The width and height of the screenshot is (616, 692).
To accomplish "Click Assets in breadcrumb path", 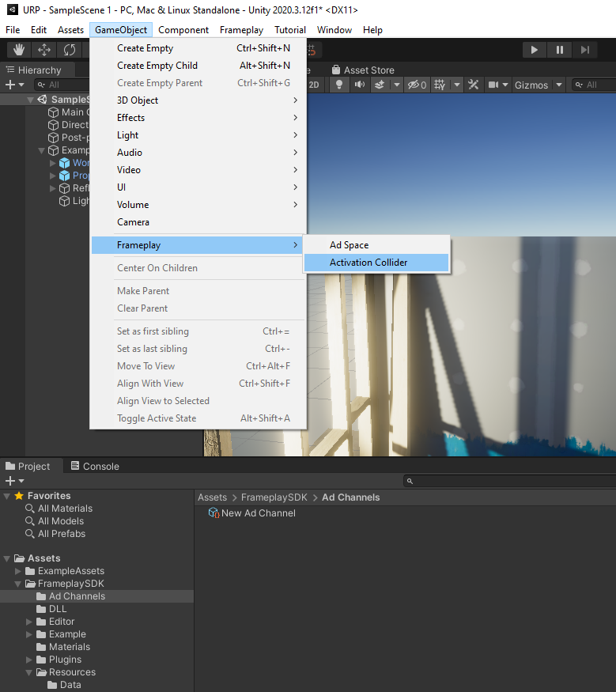I will click(x=212, y=497).
